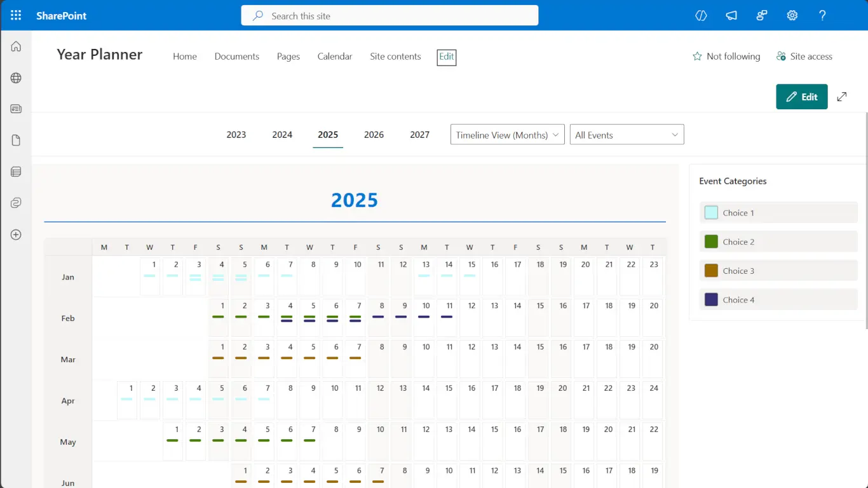Open the Home icon in the left sidebar

[x=16, y=46]
